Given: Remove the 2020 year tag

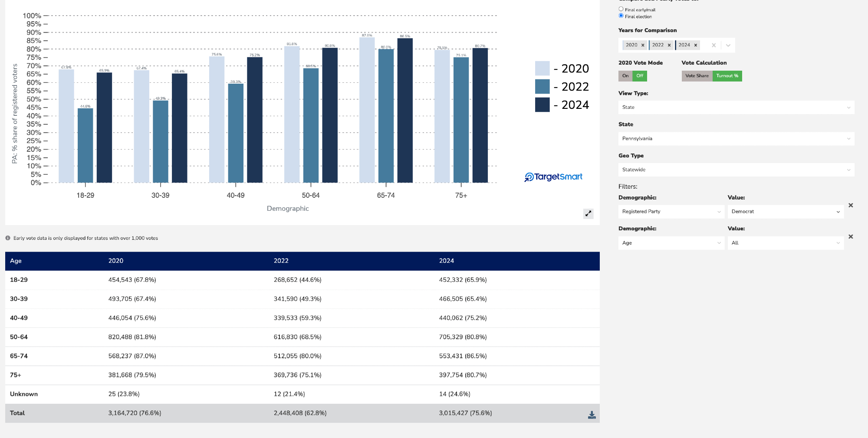Looking at the screenshot, I should coord(643,45).
